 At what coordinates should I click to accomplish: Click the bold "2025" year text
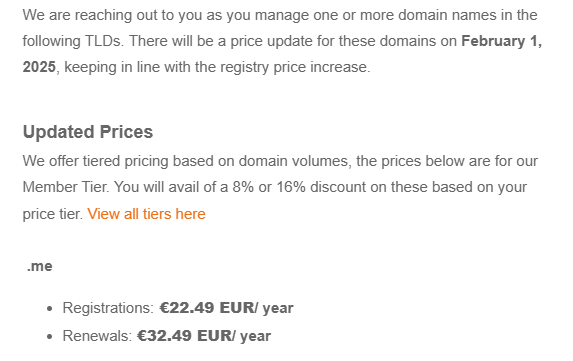[39, 67]
